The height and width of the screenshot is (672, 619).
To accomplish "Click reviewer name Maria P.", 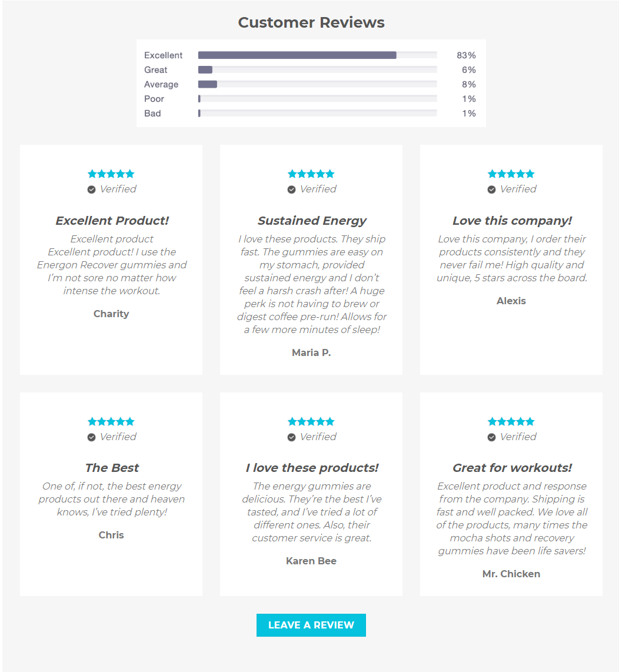I will 311,352.
